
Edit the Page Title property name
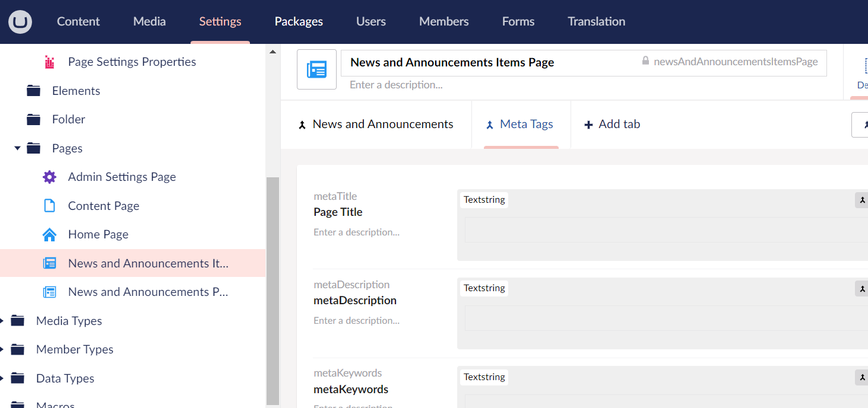point(338,212)
